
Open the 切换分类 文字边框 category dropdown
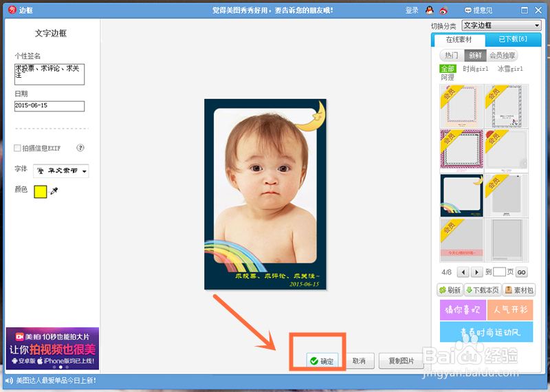tap(501, 25)
